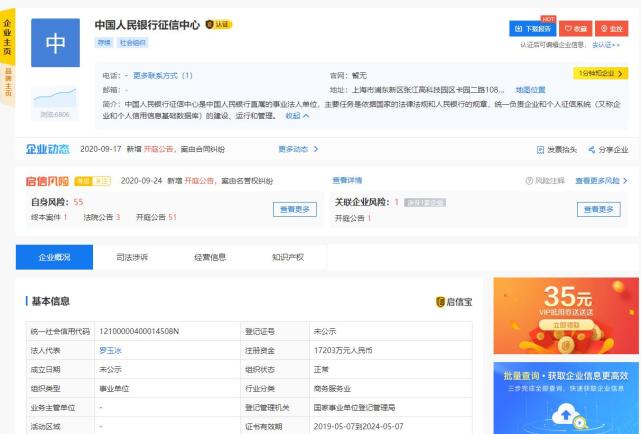Open the 认证 badge next to company name
641x434 pixels.
pyautogui.click(x=219, y=25)
